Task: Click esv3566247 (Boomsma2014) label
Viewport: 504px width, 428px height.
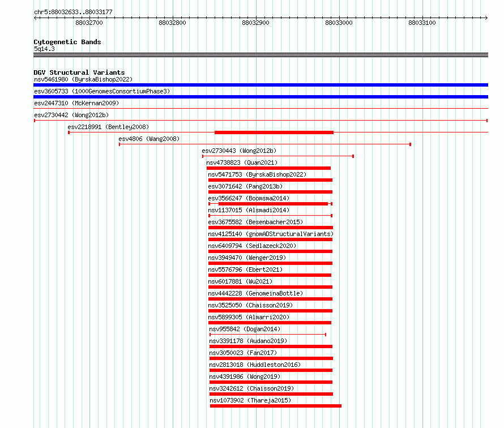Action: [x=249, y=198]
